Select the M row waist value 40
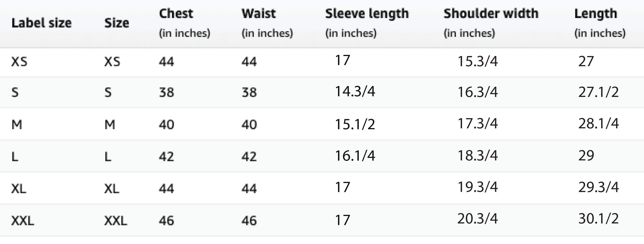Screen dimensions: 644x244 pos(249,124)
